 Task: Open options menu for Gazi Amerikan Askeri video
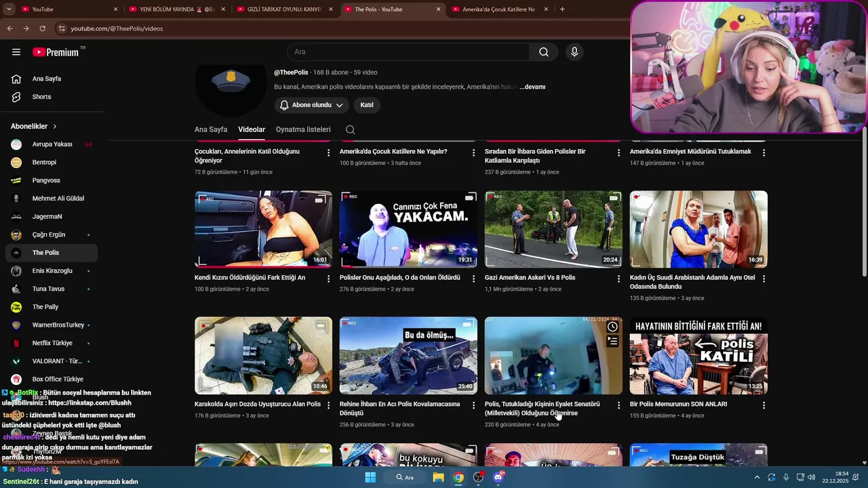click(x=618, y=279)
